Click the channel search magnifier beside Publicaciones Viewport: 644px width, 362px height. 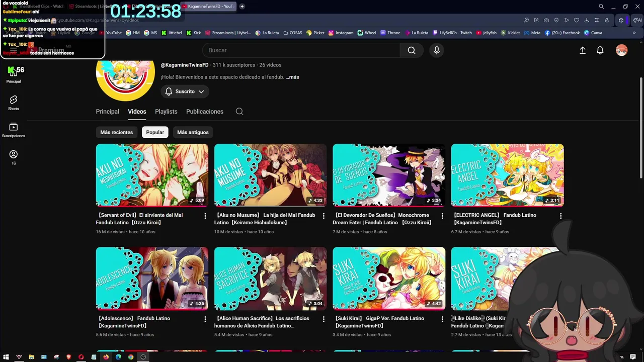click(239, 112)
